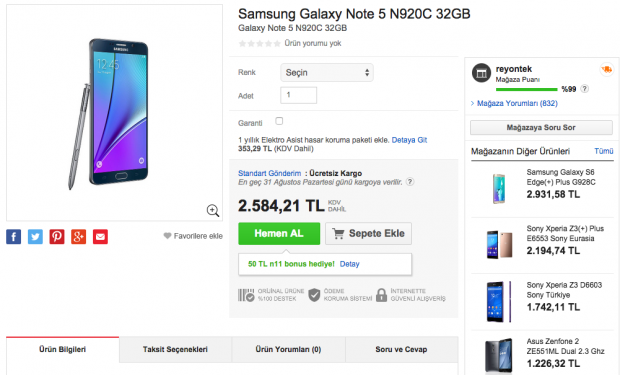Viewport: 620px width, 375px height.
Task: Open Ürün Yorumları (0) tab
Action: (288, 349)
